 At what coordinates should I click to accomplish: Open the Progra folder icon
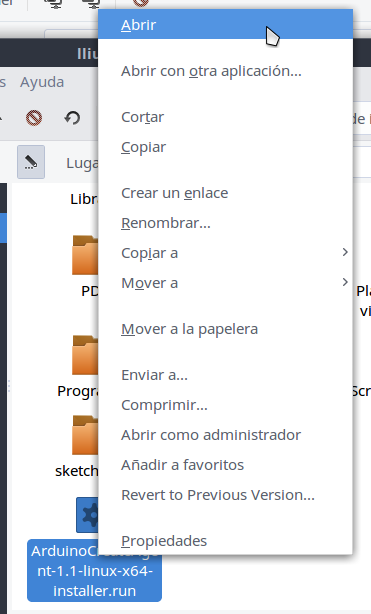(85, 355)
